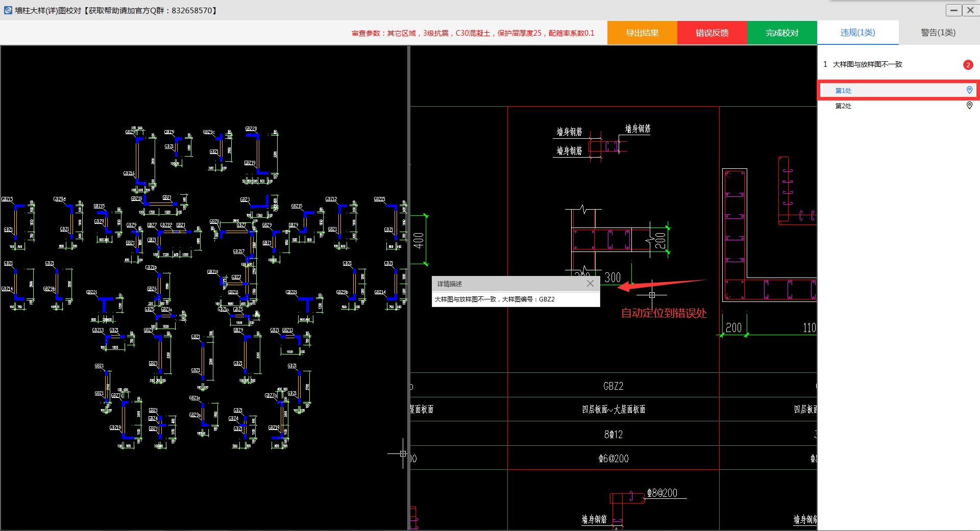Click the red 错误反馈 button
The width and height of the screenshot is (980, 531).
click(712, 33)
